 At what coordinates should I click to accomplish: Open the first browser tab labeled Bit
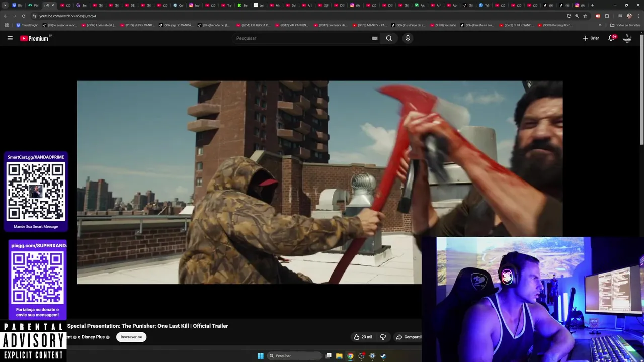(17, 5)
